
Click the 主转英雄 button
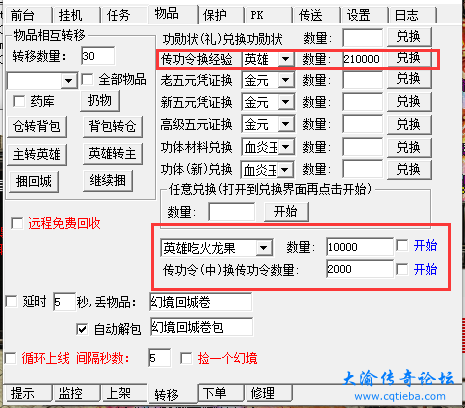37,154
